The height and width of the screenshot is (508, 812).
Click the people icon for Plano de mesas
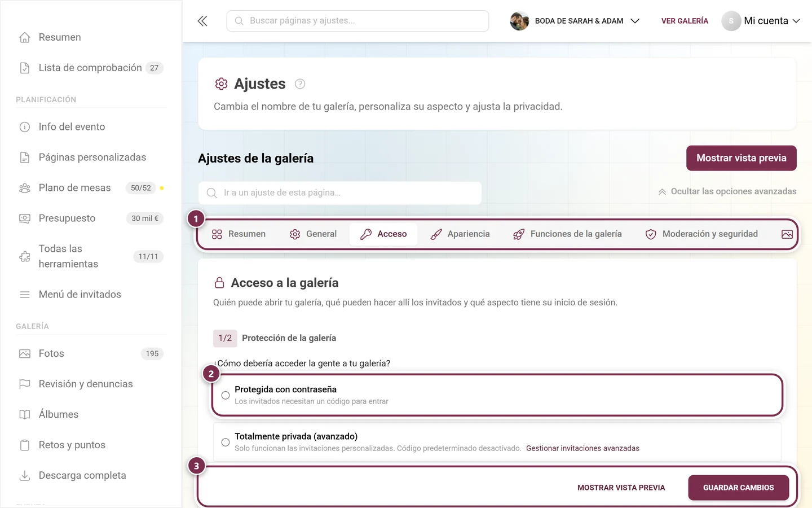25,188
